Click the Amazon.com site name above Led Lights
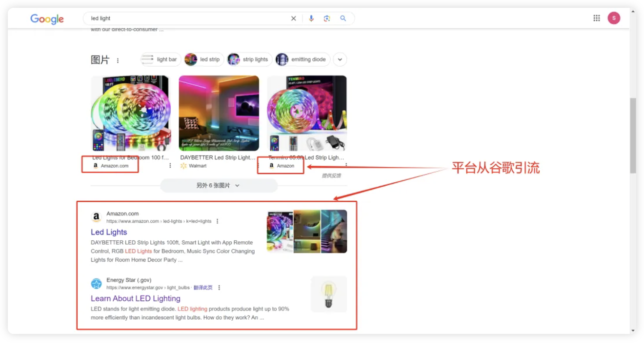644x350 pixels. coord(122,214)
